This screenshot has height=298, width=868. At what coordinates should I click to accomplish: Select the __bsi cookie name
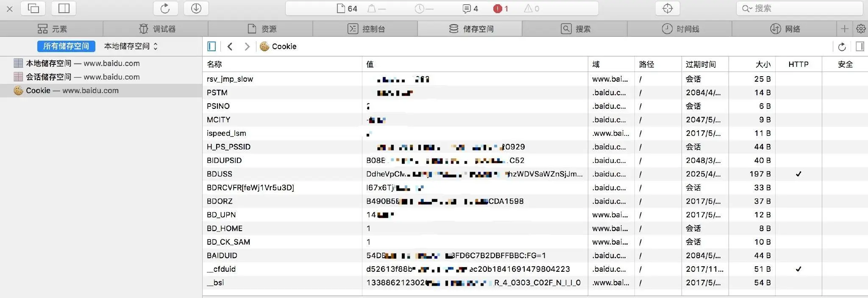(215, 282)
